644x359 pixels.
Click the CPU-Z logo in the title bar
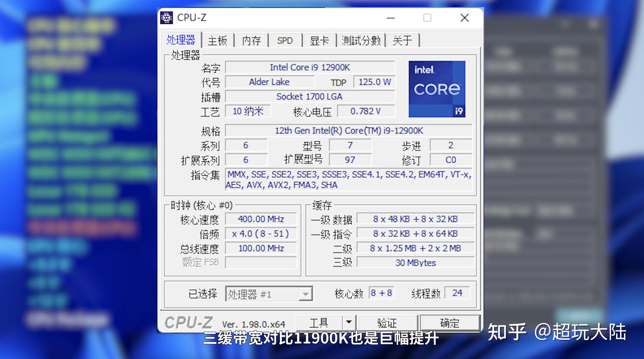point(167,18)
